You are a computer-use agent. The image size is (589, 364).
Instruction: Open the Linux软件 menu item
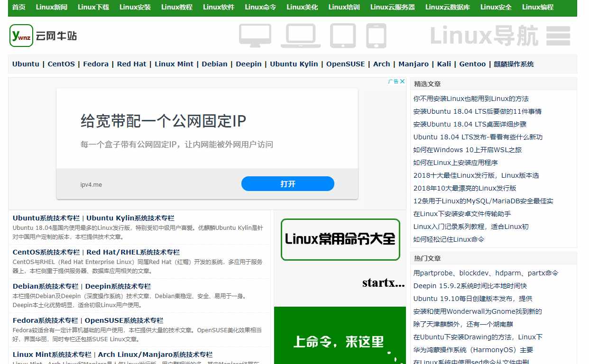219,7
